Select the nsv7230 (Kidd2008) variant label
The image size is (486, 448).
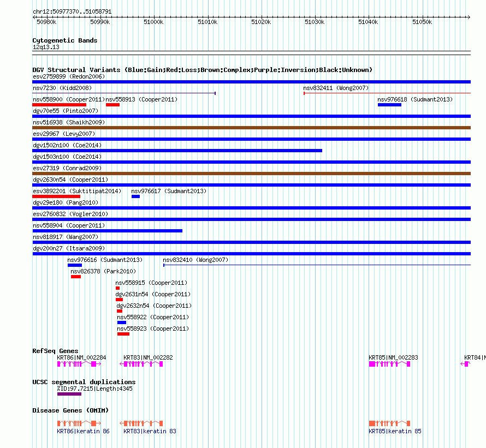(62, 88)
